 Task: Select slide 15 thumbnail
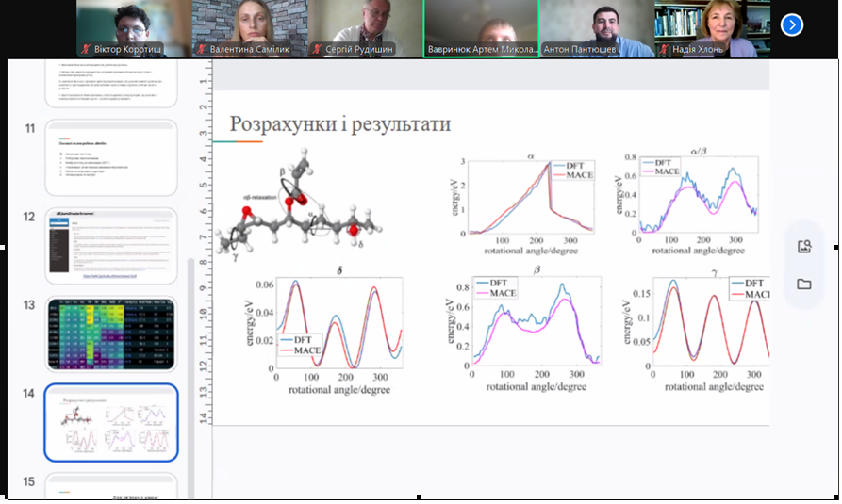click(x=110, y=488)
